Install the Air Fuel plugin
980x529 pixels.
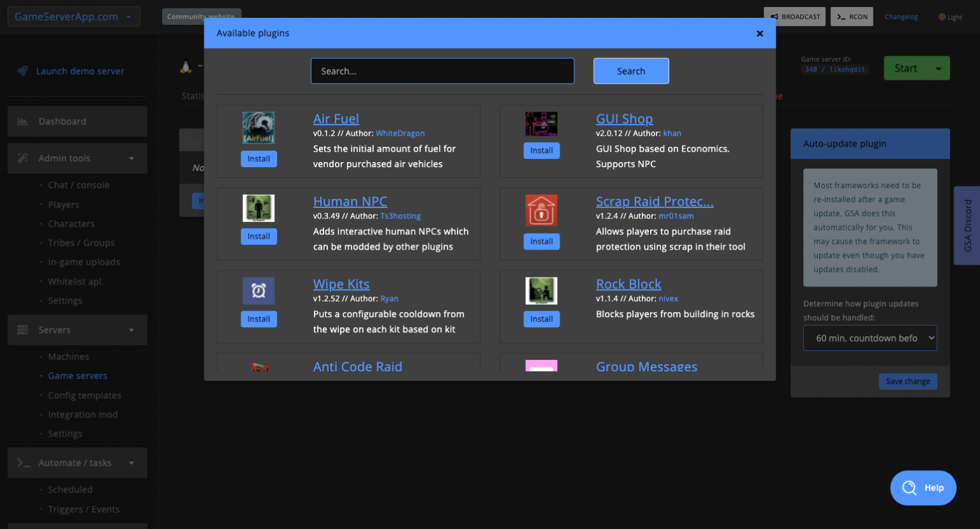coord(258,159)
